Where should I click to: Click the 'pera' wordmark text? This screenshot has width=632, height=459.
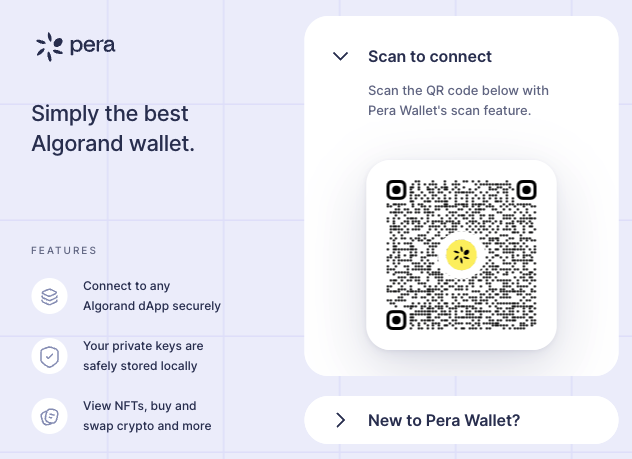coord(92,46)
